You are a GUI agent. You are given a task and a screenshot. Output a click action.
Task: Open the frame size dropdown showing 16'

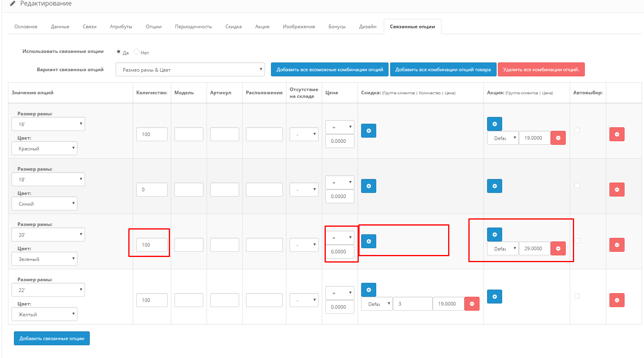48,124
